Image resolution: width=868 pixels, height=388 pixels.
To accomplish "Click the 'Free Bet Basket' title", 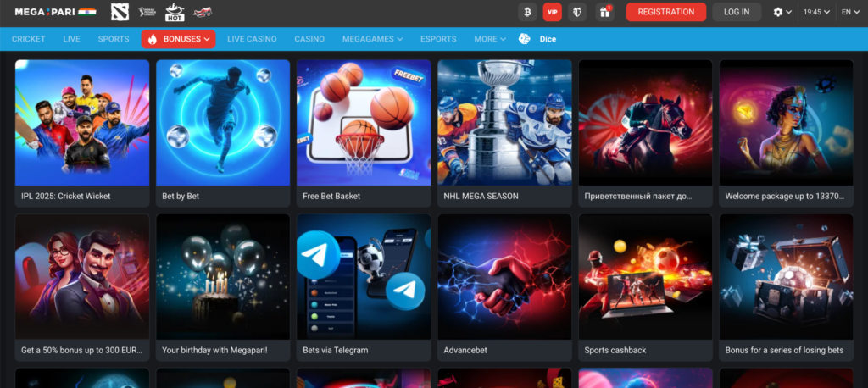I will [331, 196].
